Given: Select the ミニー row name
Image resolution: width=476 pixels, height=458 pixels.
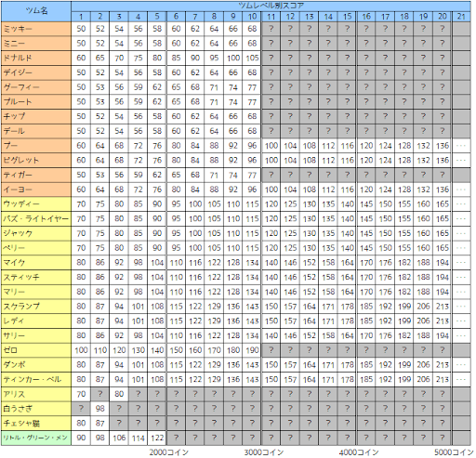Looking at the screenshot, I should click(x=36, y=44).
